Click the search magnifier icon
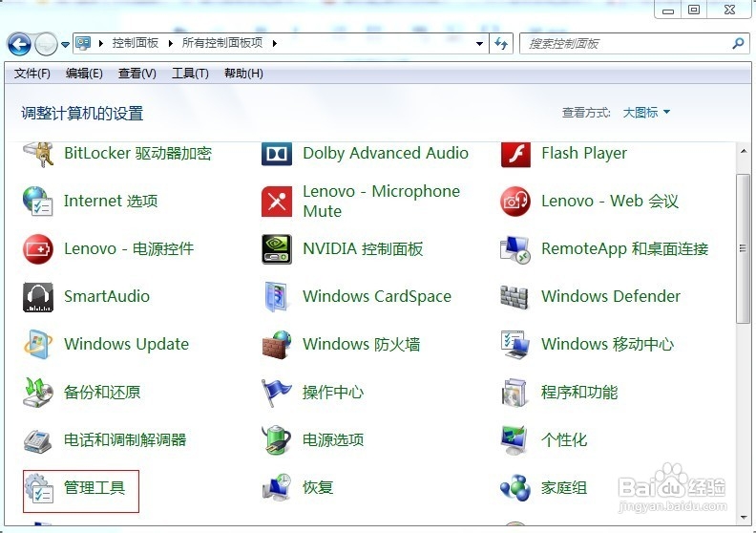This screenshot has width=756, height=533. click(738, 43)
